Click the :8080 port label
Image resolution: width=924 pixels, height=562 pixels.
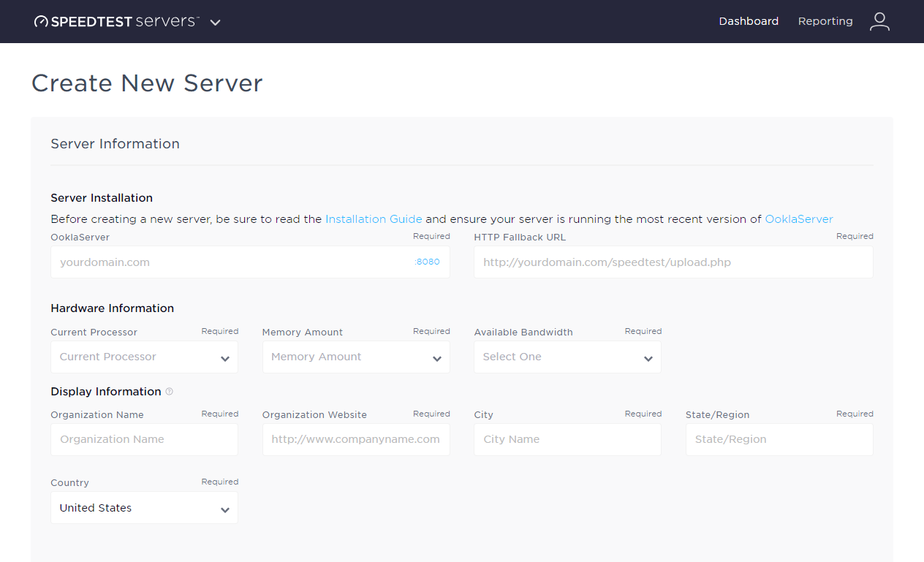[427, 262]
